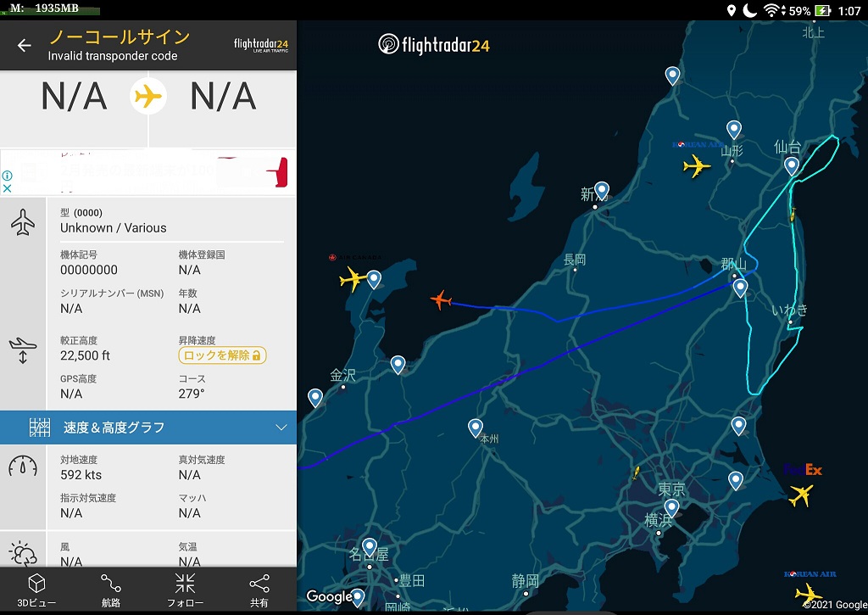Click the Invalid transponder code subtitle
This screenshot has width=868, height=615.
pos(113,56)
